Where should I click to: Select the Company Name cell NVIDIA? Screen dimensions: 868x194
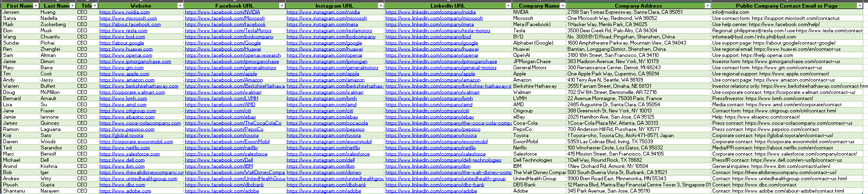pos(539,12)
